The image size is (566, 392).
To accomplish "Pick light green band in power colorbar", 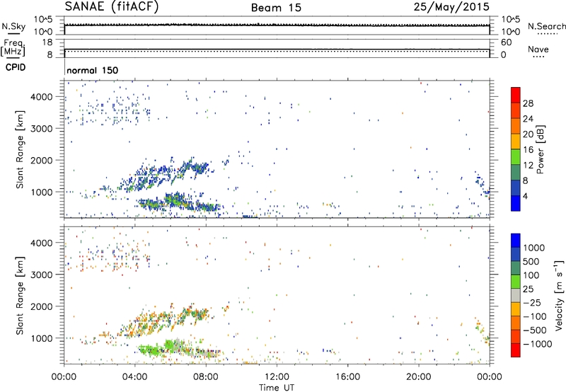I will tap(516, 157).
